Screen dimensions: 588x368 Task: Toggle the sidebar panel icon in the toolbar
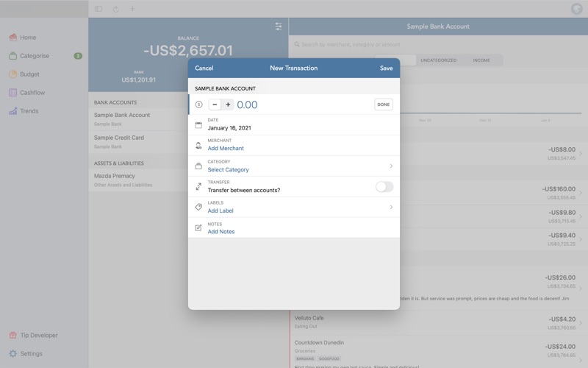pyautogui.click(x=98, y=9)
